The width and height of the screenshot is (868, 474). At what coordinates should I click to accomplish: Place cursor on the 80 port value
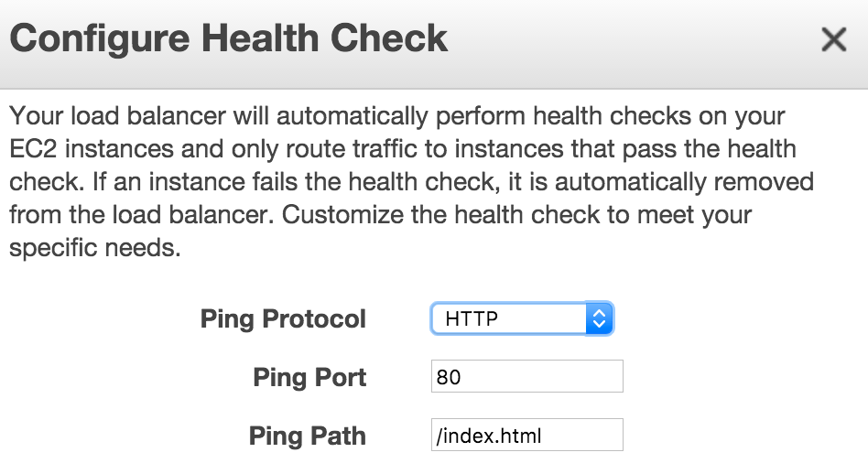449,377
